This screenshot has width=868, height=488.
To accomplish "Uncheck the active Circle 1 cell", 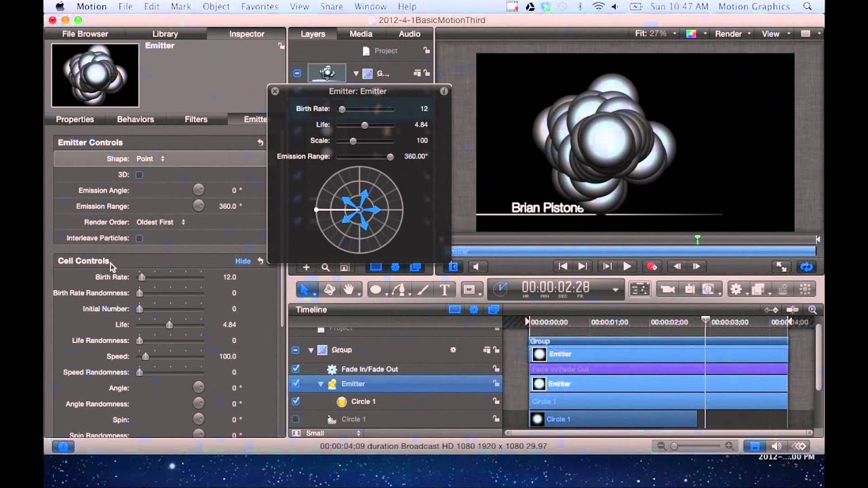I will click(x=296, y=401).
